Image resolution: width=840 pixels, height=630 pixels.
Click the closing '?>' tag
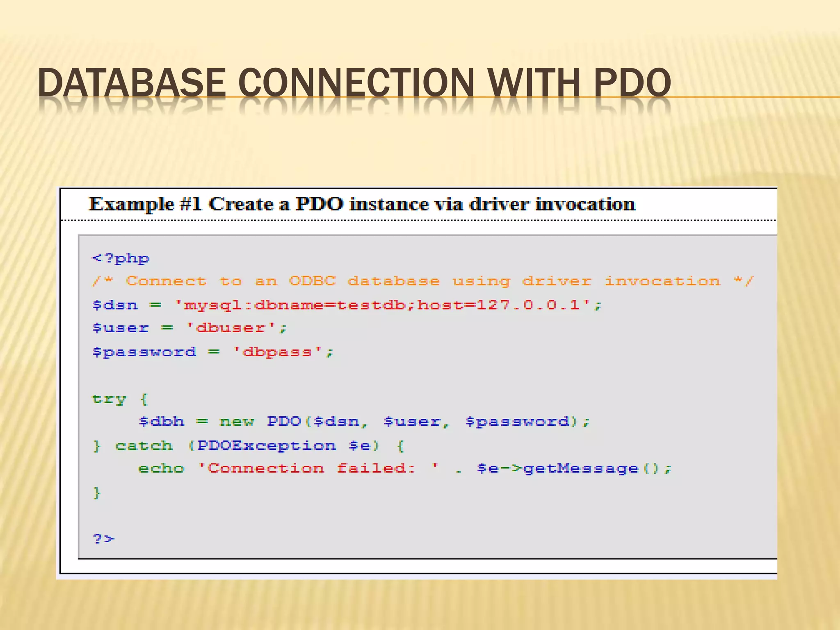tap(103, 539)
